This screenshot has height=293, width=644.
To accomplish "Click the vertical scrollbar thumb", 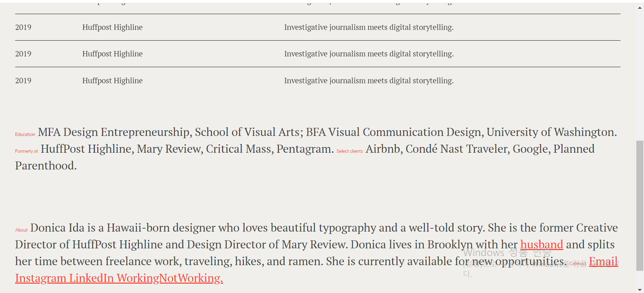I will [x=640, y=205].
